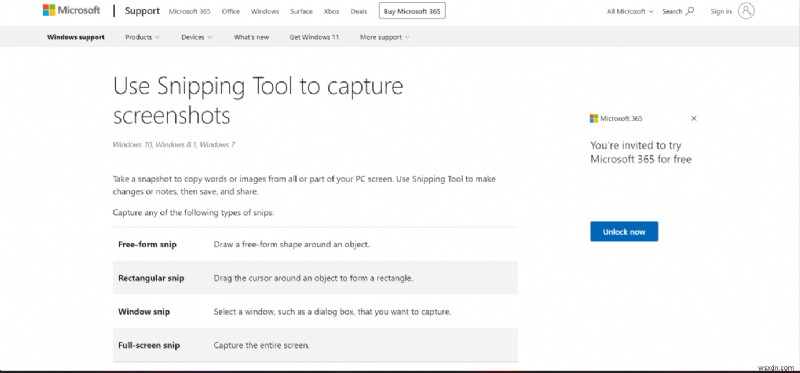
Task: Expand the All Microsoft dropdown
Action: [x=630, y=11]
